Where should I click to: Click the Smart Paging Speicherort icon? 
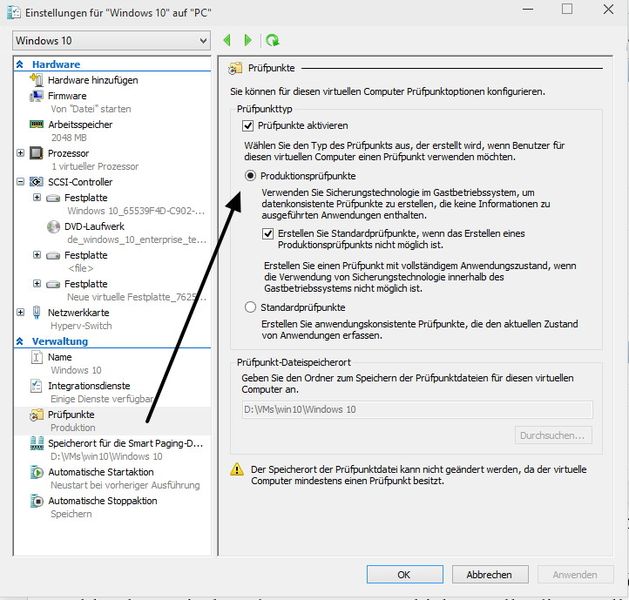[x=37, y=443]
